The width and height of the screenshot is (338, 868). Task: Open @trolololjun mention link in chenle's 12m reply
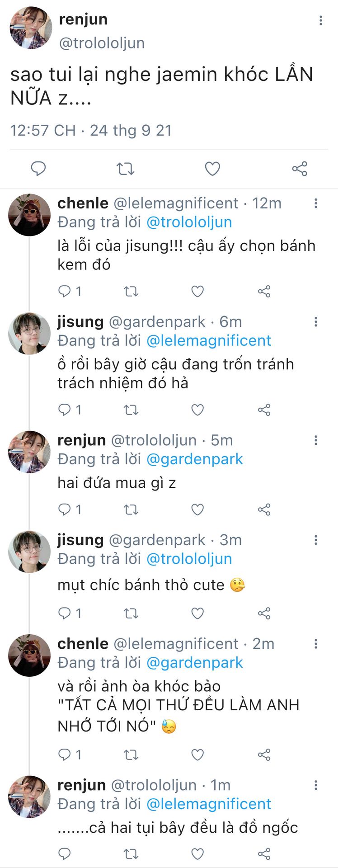tap(189, 222)
